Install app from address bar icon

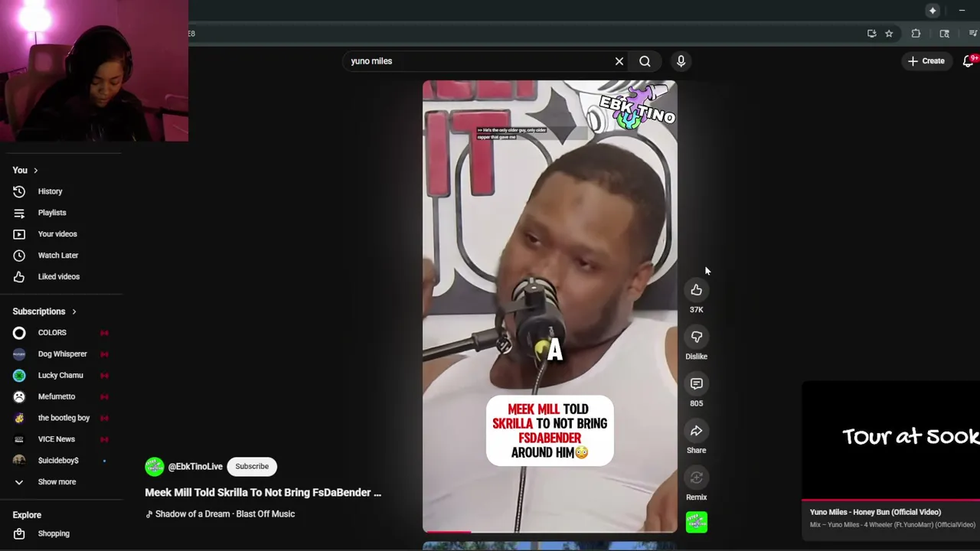pos(871,34)
